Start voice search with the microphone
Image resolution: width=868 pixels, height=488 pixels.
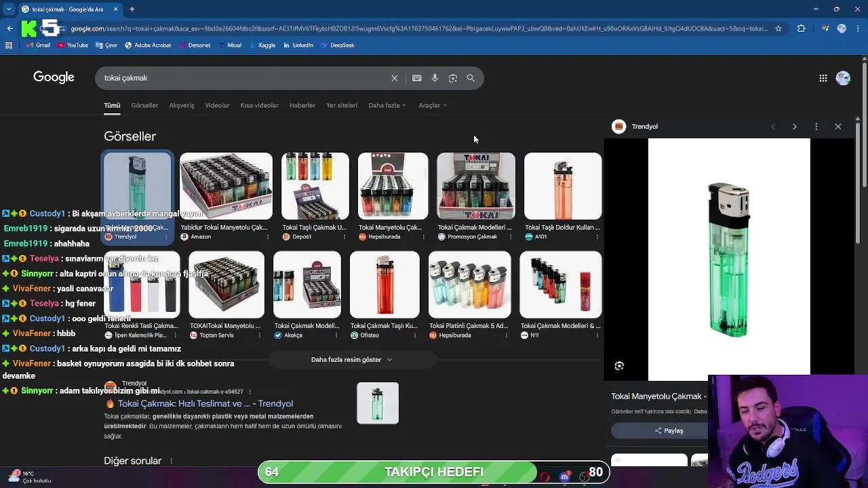tap(435, 78)
